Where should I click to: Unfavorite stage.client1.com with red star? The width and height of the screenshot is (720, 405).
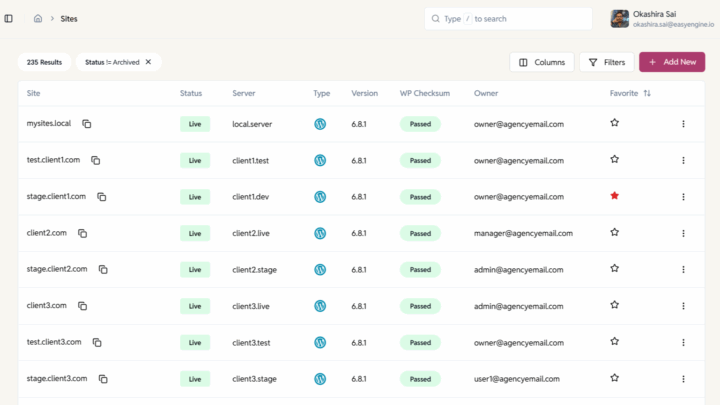[614, 196]
